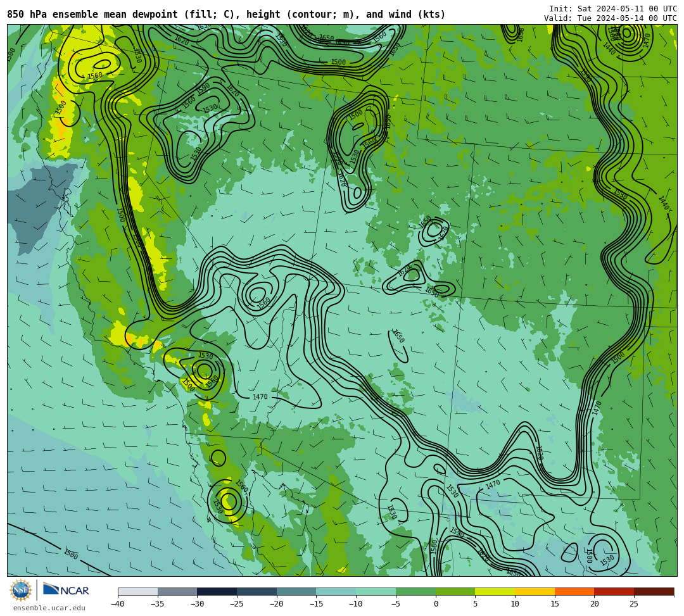The width and height of the screenshot is (684, 616).
Task: Click the NCAR logo
Action: pos(66,590)
